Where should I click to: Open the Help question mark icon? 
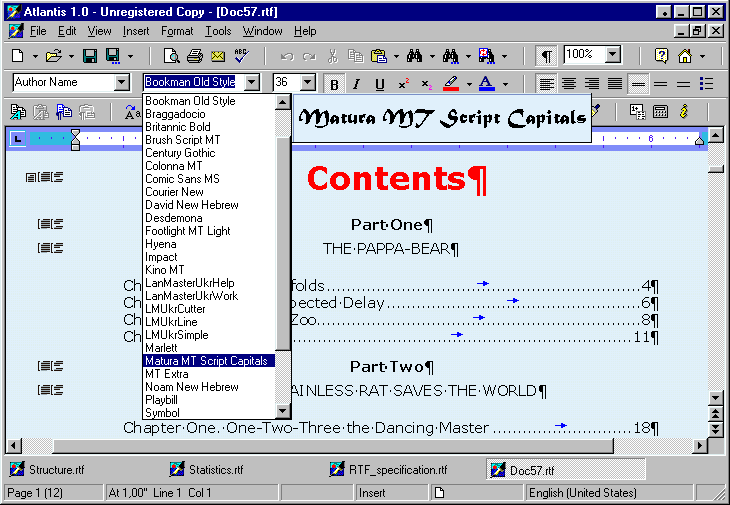point(661,56)
